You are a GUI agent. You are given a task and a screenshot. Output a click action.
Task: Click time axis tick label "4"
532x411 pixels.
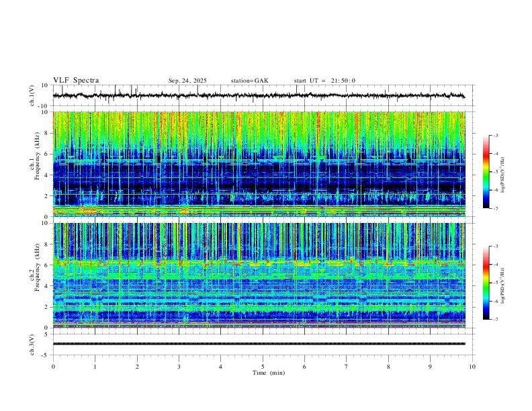(x=220, y=367)
